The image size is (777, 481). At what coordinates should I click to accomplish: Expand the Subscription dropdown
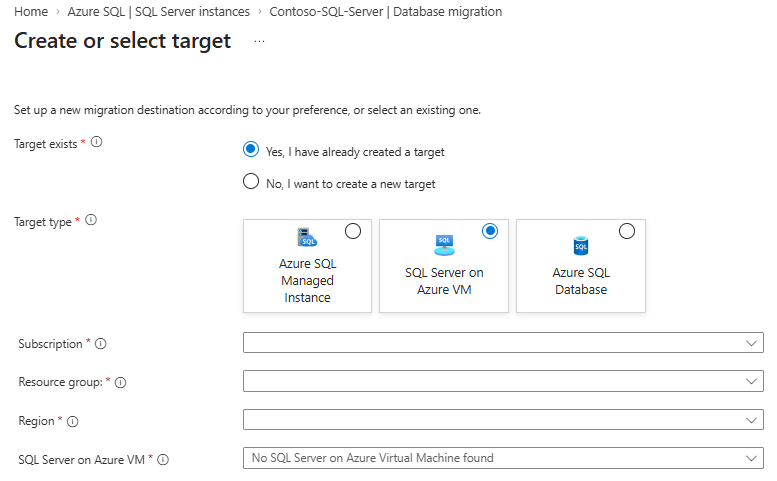click(503, 343)
